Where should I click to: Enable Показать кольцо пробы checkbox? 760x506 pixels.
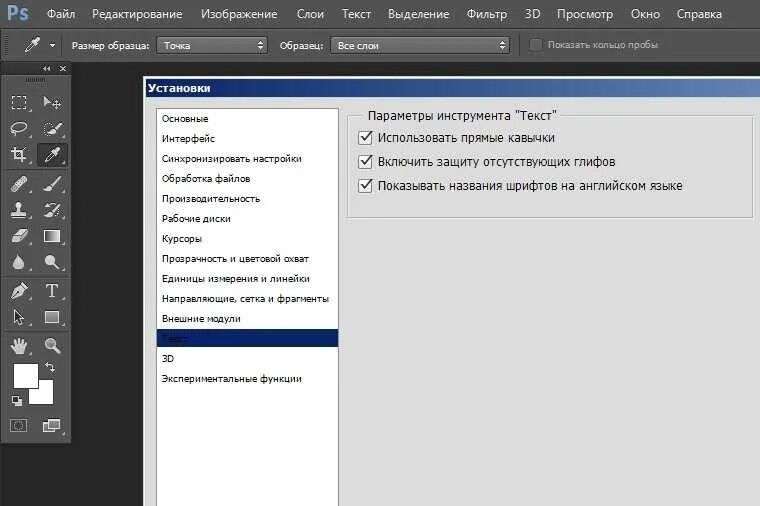tap(536, 45)
